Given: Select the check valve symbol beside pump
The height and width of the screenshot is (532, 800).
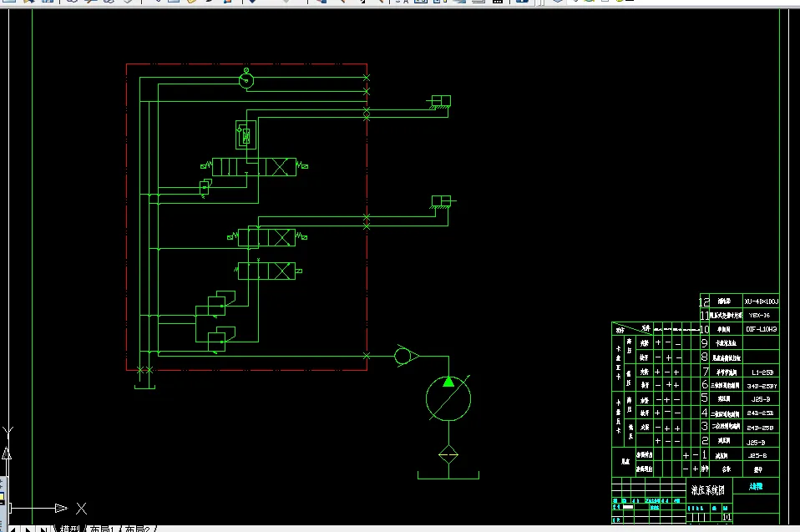Looking at the screenshot, I should pos(407,356).
